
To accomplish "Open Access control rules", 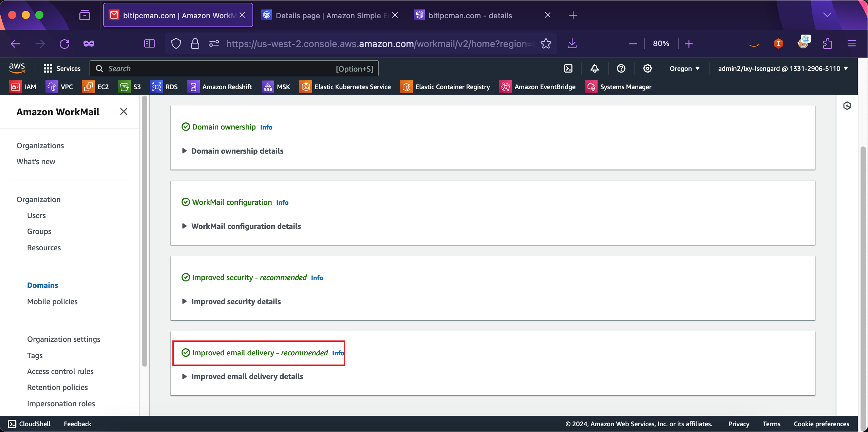I will (60, 371).
